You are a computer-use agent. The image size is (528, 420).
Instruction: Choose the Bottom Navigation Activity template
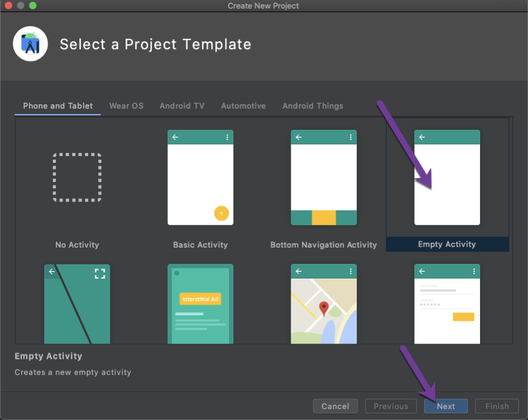click(323, 177)
